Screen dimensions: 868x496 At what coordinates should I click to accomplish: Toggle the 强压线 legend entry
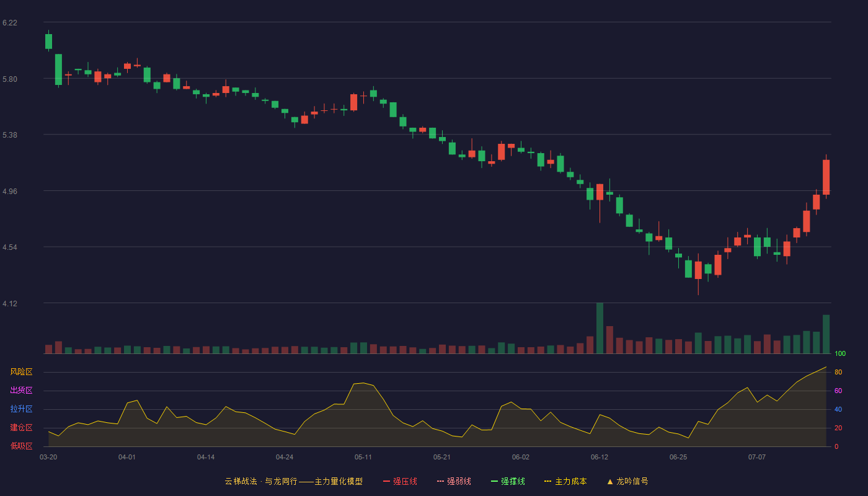tap(400, 481)
